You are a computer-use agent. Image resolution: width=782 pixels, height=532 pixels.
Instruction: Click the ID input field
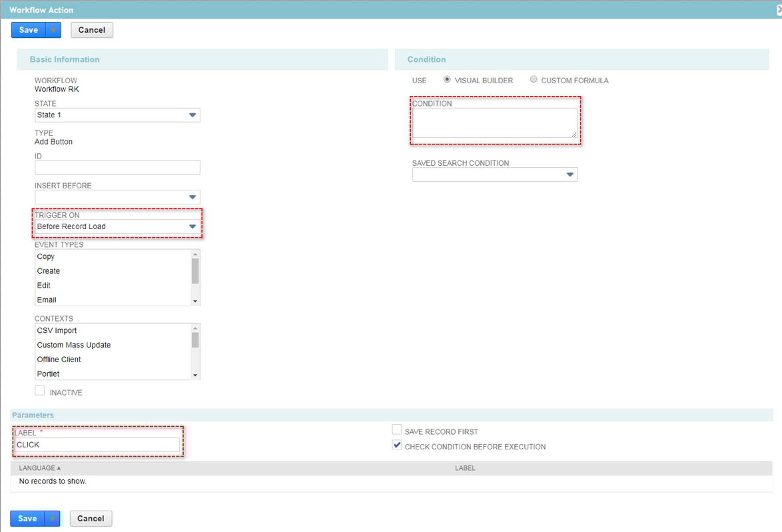pyautogui.click(x=117, y=167)
